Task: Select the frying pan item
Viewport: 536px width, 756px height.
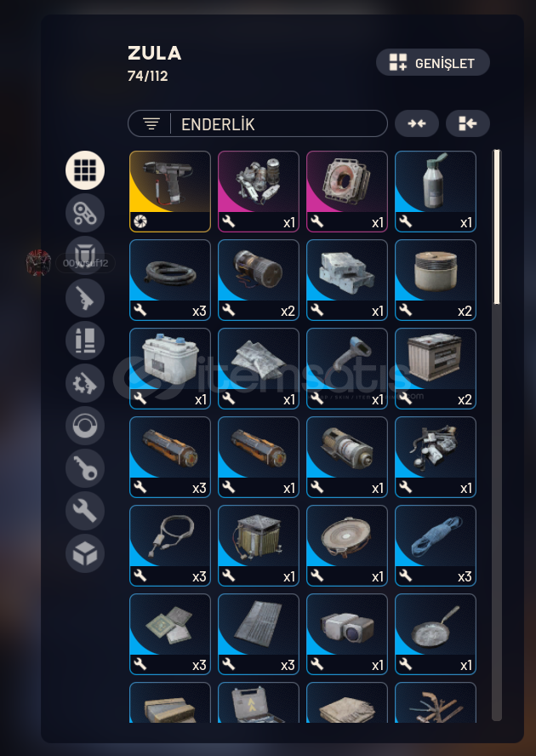Action: point(436,634)
